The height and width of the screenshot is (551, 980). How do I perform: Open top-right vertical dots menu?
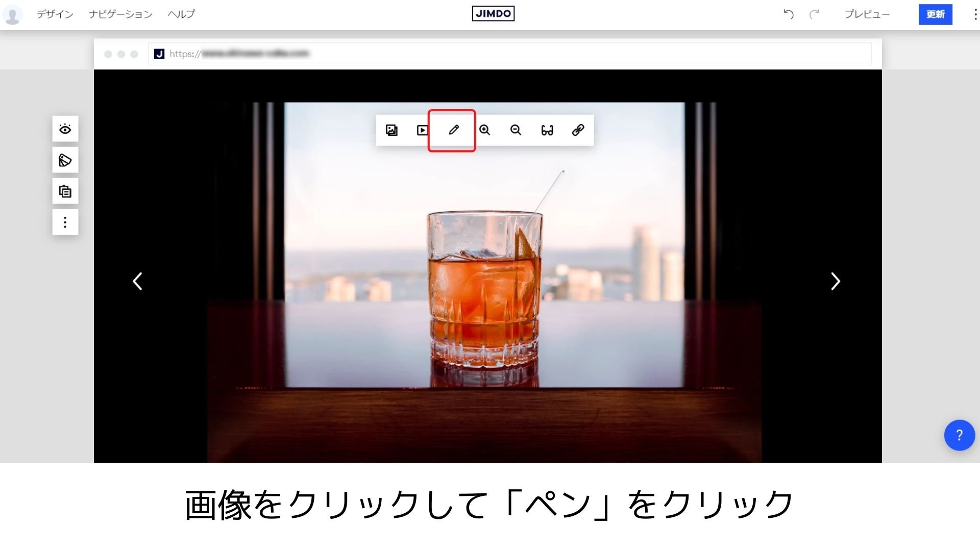click(975, 14)
